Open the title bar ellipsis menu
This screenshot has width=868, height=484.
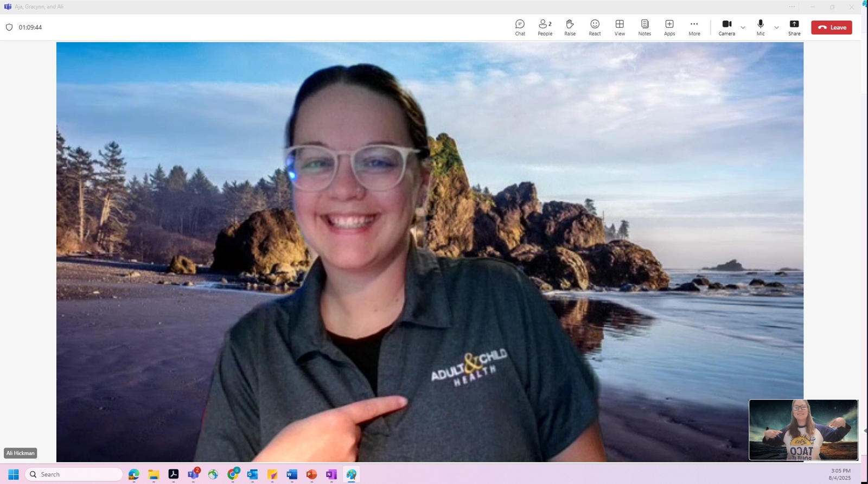(x=792, y=7)
